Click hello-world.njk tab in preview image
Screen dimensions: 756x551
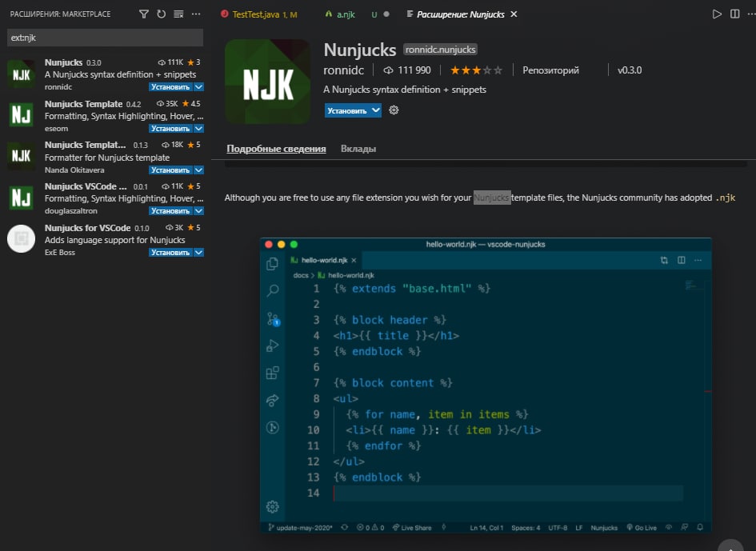point(323,261)
